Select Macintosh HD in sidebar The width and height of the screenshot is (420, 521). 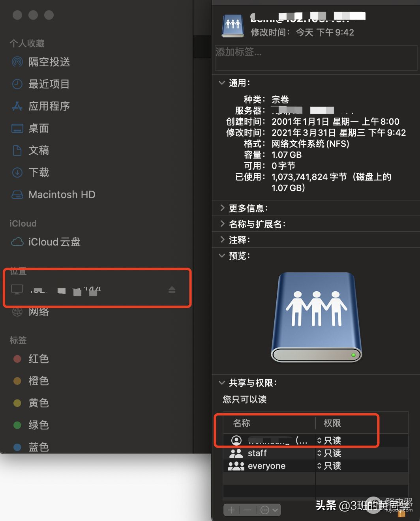point(62,195)
